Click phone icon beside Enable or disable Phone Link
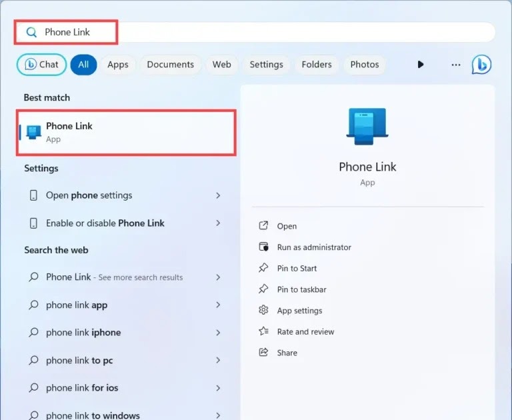Screen dimensions: 512x420 pyautogui.click(x=33, y=223)
